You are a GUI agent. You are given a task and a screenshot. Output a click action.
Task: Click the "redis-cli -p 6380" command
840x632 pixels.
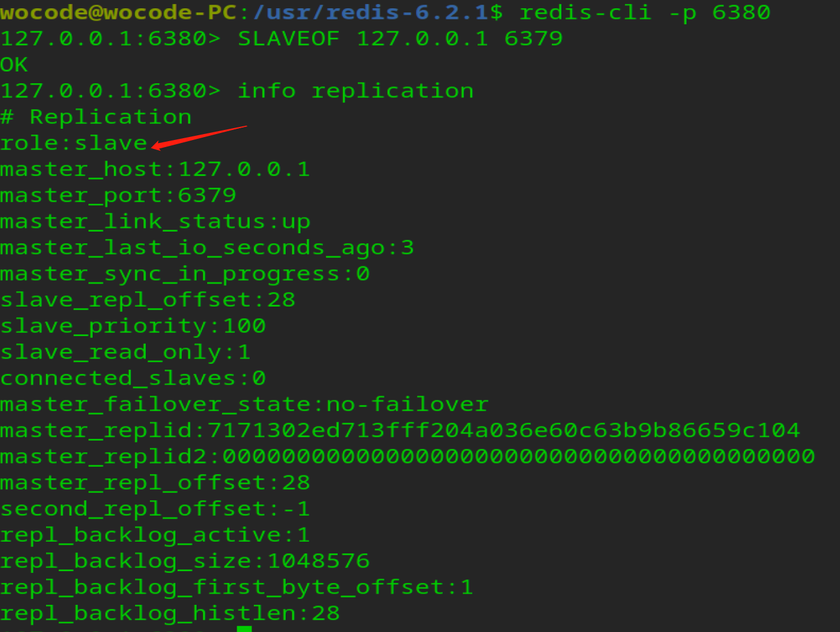pyautogui.click(x=644, y=12)
